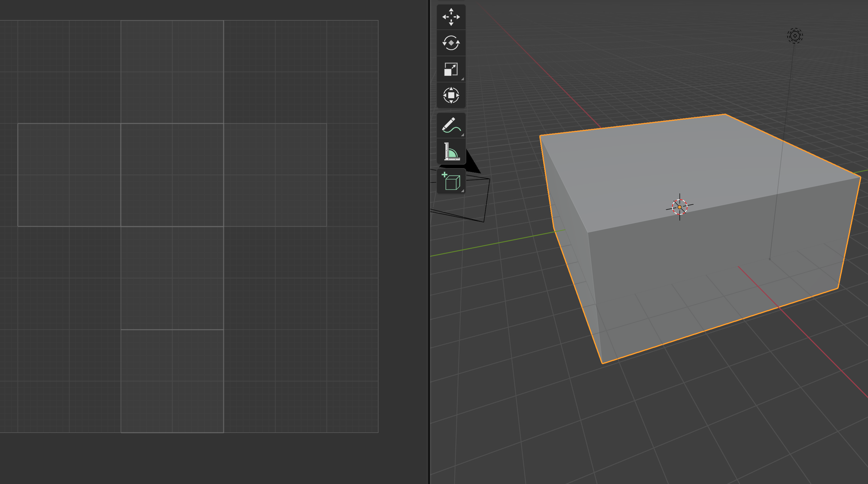Click the divider between UV editor and viewport
The width and height of the screenshot is (868, 484).
[x=429, y=242]
